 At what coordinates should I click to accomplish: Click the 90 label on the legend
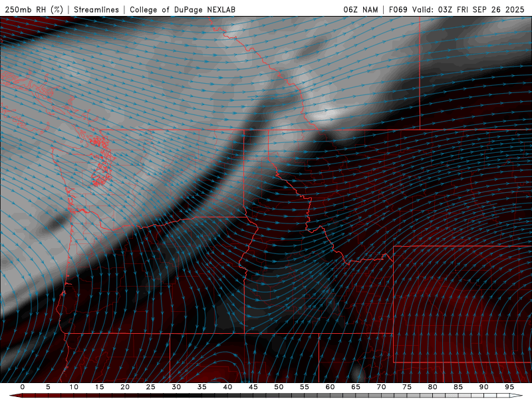(x=483, y=387)
